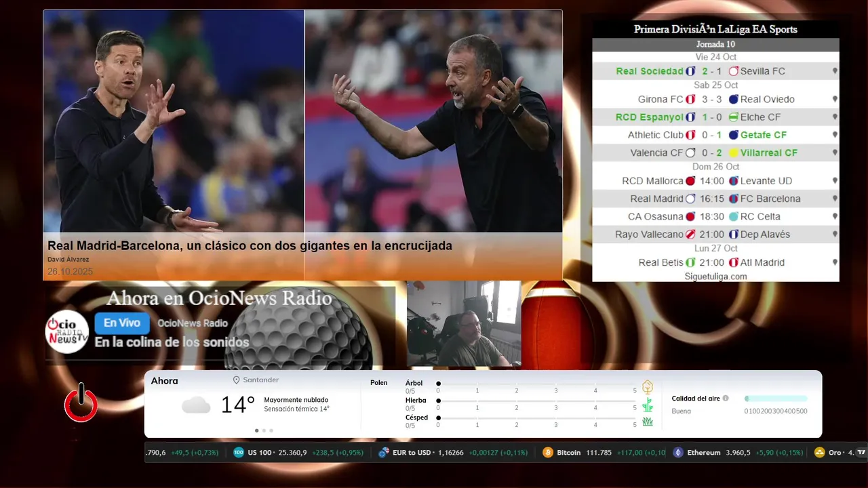
Task: Click the Árbol pollen level slider
Action: tap(536, 384)
